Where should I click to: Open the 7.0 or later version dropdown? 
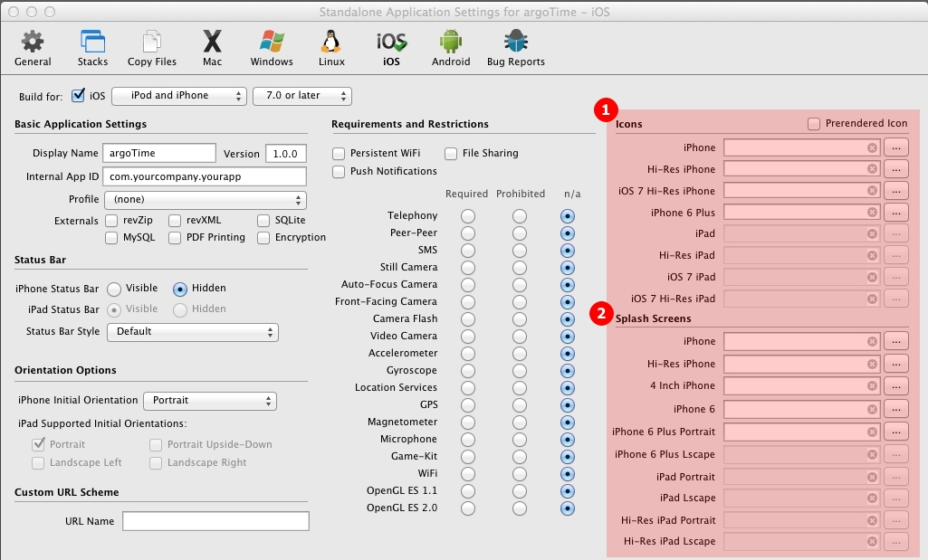point(302,96)
